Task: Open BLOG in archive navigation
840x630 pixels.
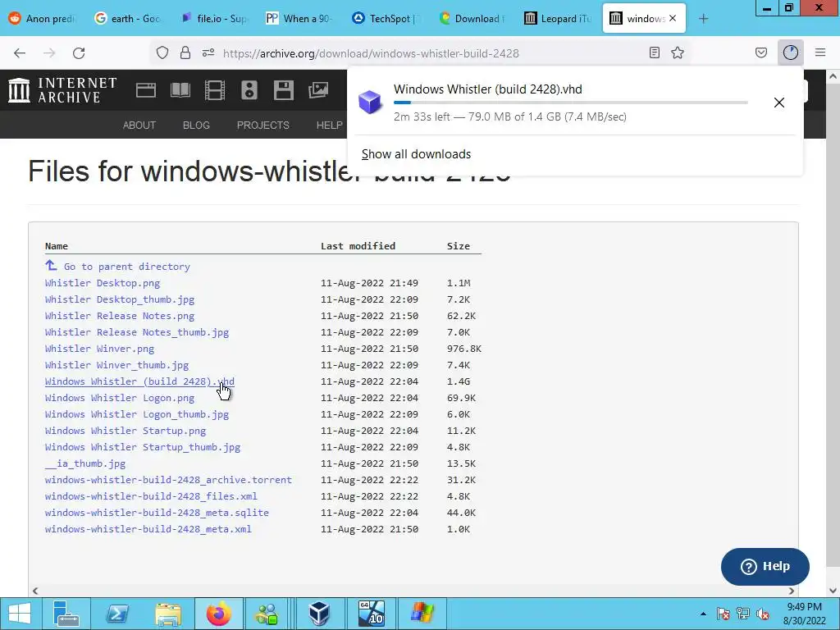Action: click(x=196, y=125)
